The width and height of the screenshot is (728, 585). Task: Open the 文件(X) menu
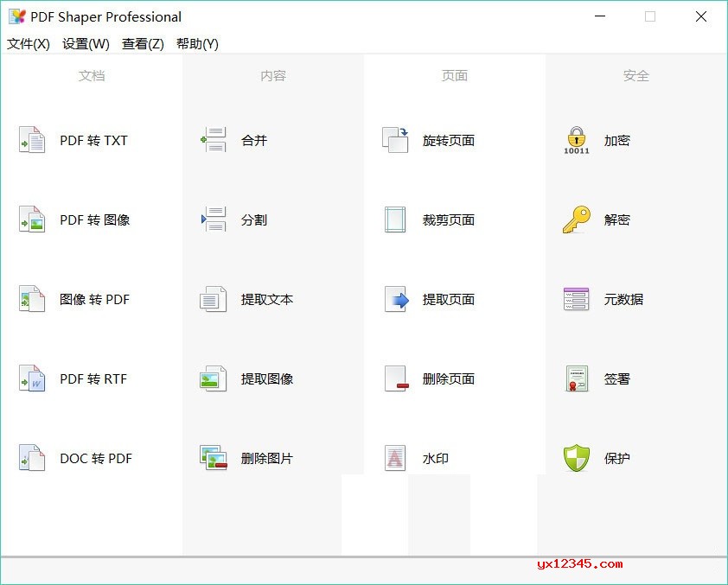(x=29, y=44)
